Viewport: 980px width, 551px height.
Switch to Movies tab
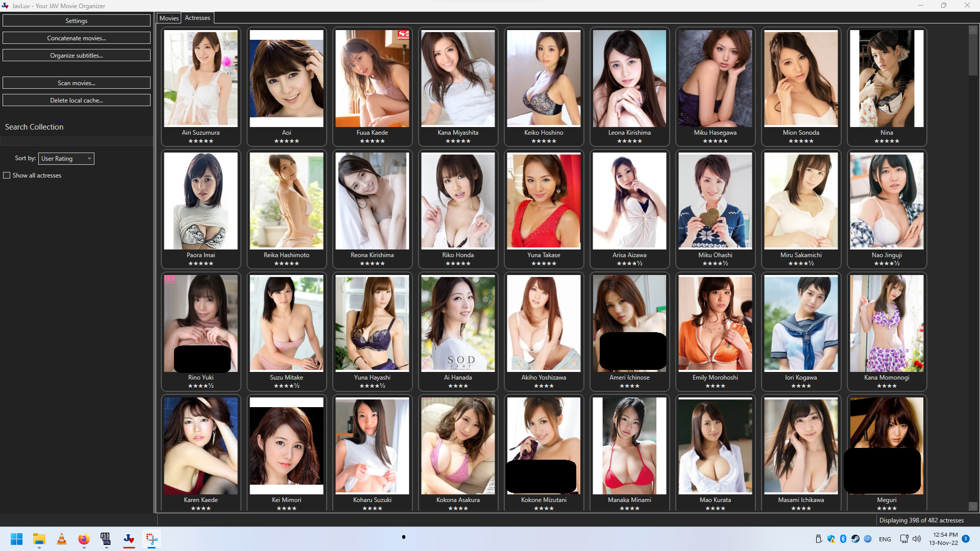(x=169, y=18)
